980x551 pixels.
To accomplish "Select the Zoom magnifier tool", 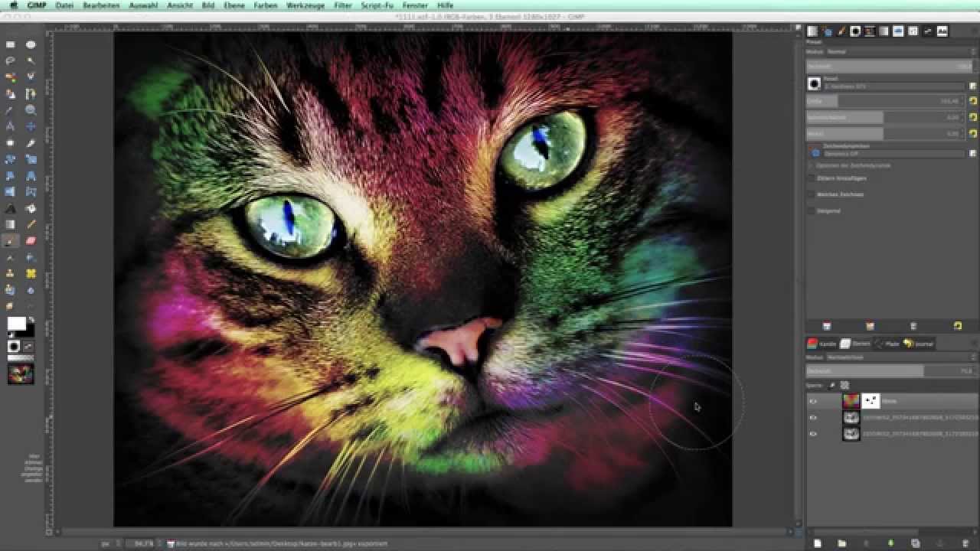I will pos(31,110).
